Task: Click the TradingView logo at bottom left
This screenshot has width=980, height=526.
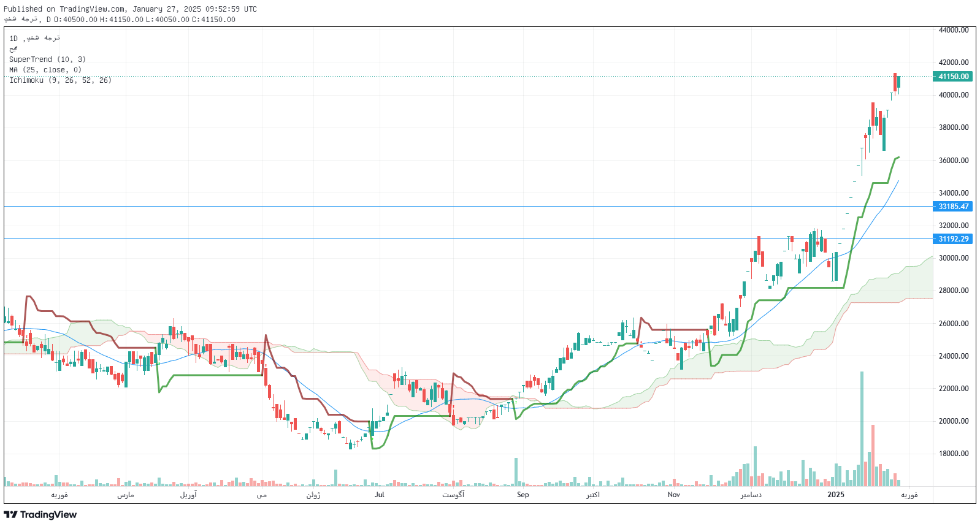Action: tap(40, 515)
